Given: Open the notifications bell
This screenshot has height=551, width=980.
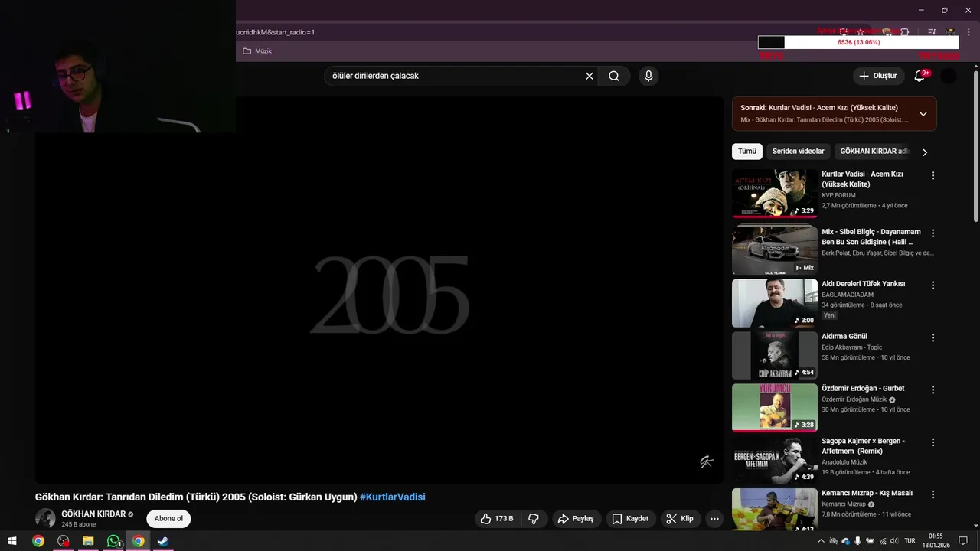Looking at the screenshot, I should pyautogui.click(x=920, y=76).
